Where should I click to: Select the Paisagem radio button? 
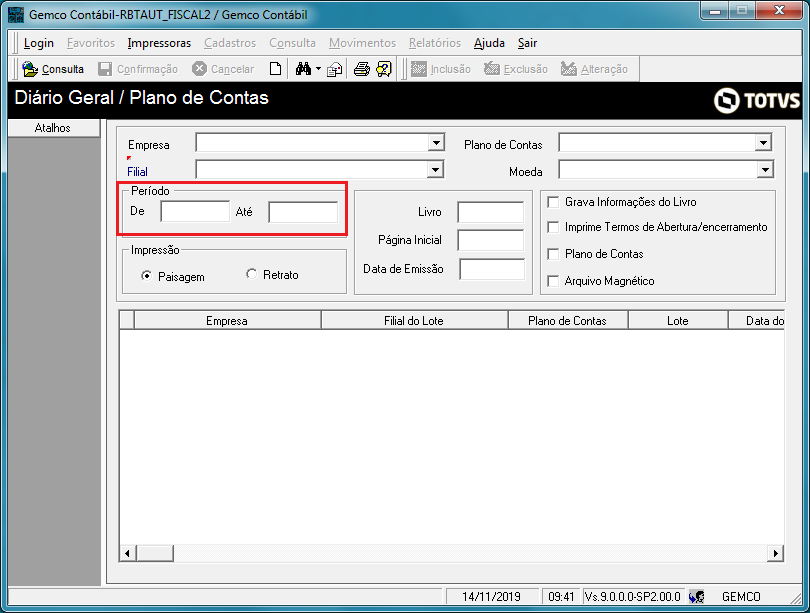coord(146,276)
